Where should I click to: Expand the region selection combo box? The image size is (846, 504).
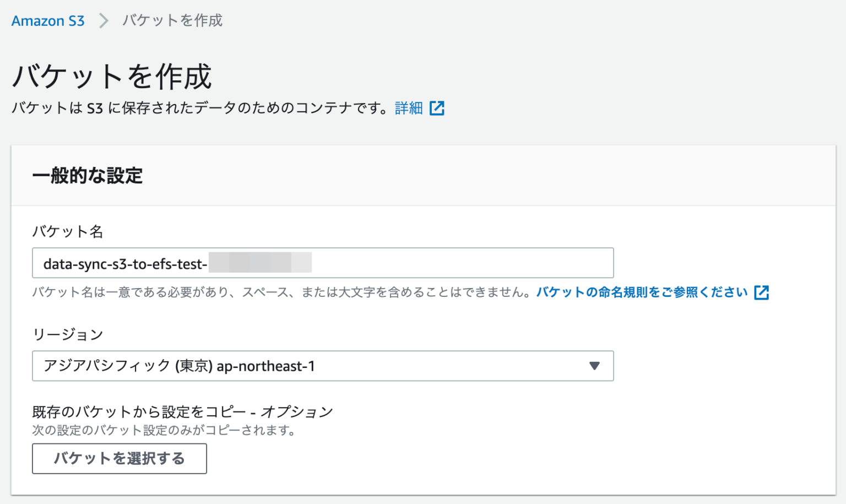coord(323,366)
